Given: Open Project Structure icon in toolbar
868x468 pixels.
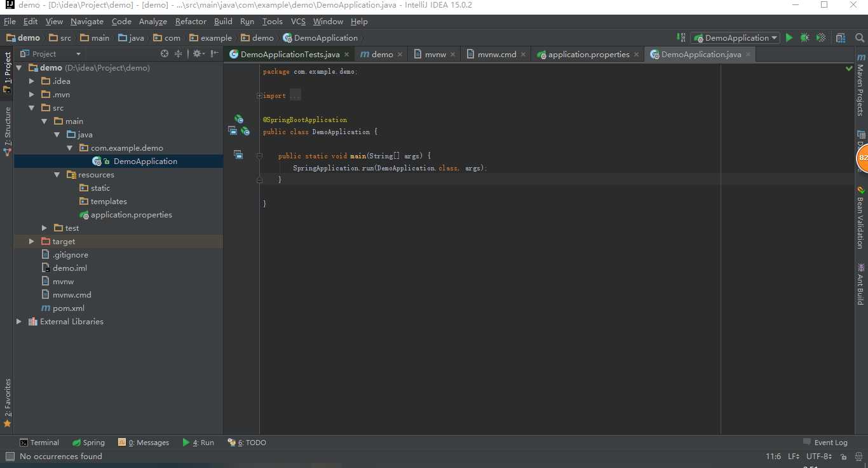Looking at the screenshot, I should 841,38.
